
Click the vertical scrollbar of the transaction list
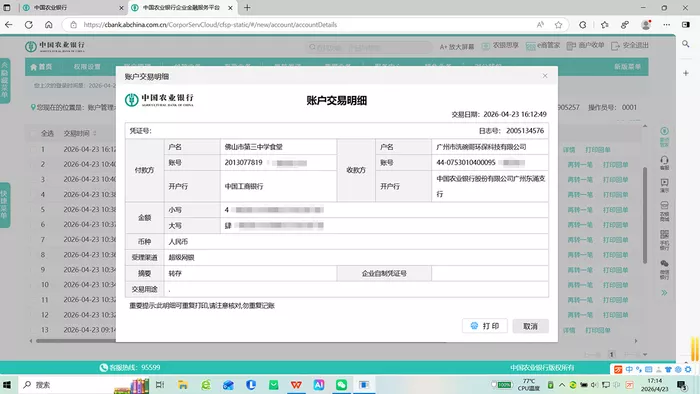tap(644, 215)
